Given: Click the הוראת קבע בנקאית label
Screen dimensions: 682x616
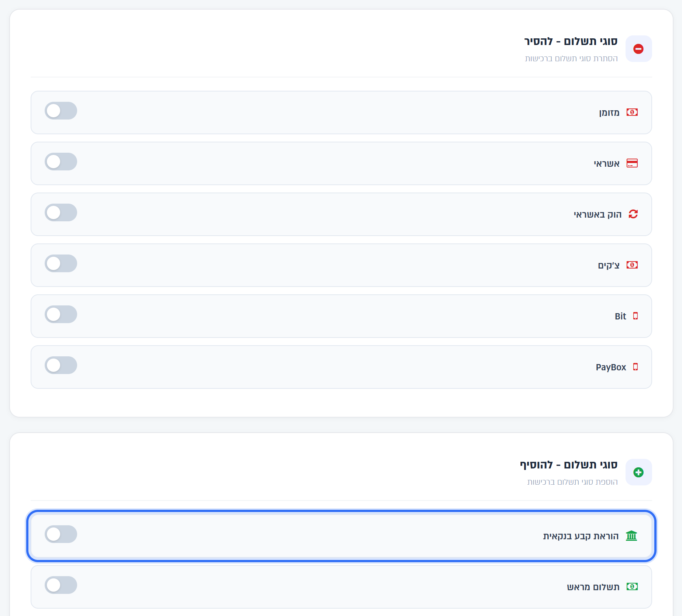Looking at the screenshot, I should tap(581, 536).
